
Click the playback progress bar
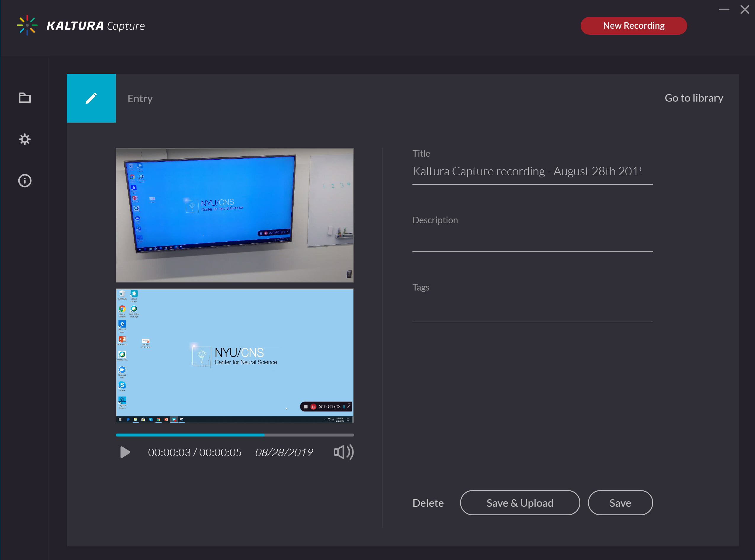(x=234, y=434)
